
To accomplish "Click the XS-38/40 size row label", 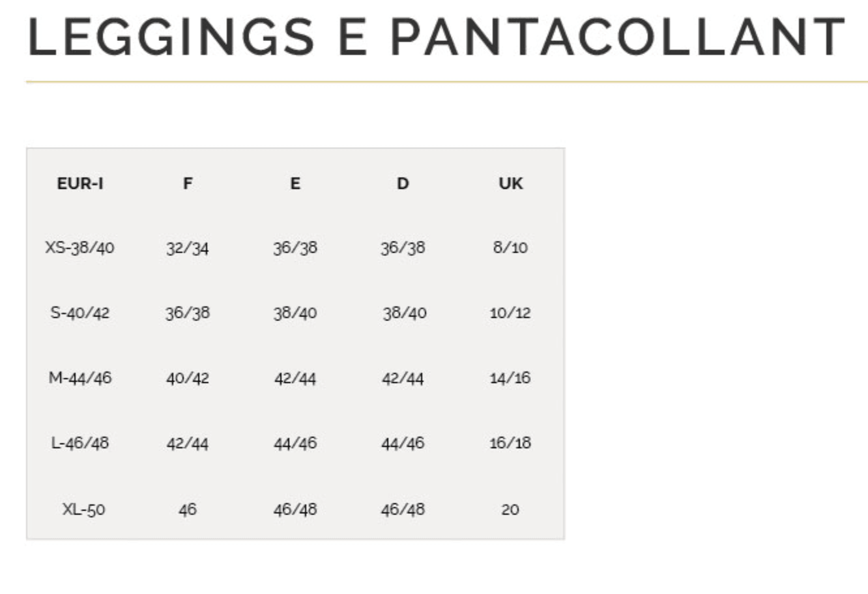I will click(80, 247).
